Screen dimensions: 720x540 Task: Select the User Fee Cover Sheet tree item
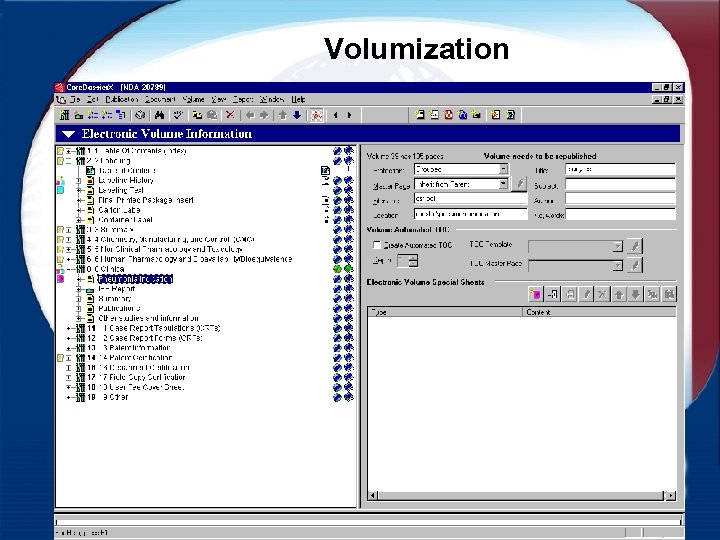pyautogui.click(x=135, y=388)
